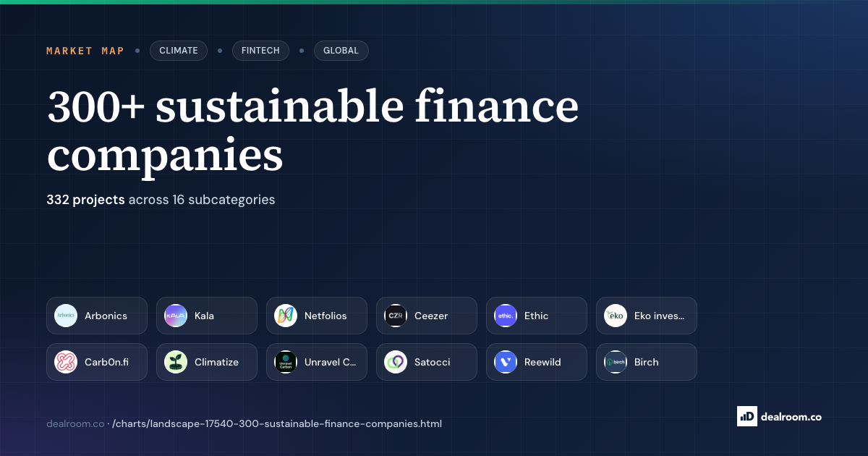Screen dimensions: 868x456
Task: Click the Reewild logo icon
Action: click(x=506, y=362)
